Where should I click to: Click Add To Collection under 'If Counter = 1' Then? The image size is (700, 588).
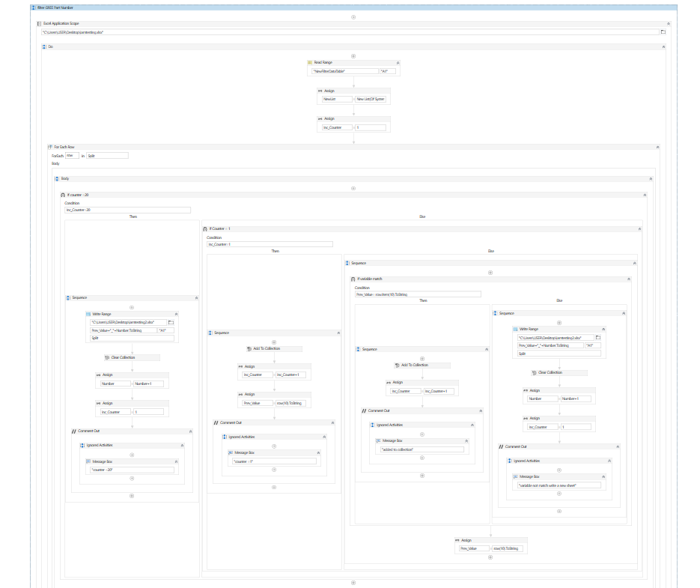274,348
